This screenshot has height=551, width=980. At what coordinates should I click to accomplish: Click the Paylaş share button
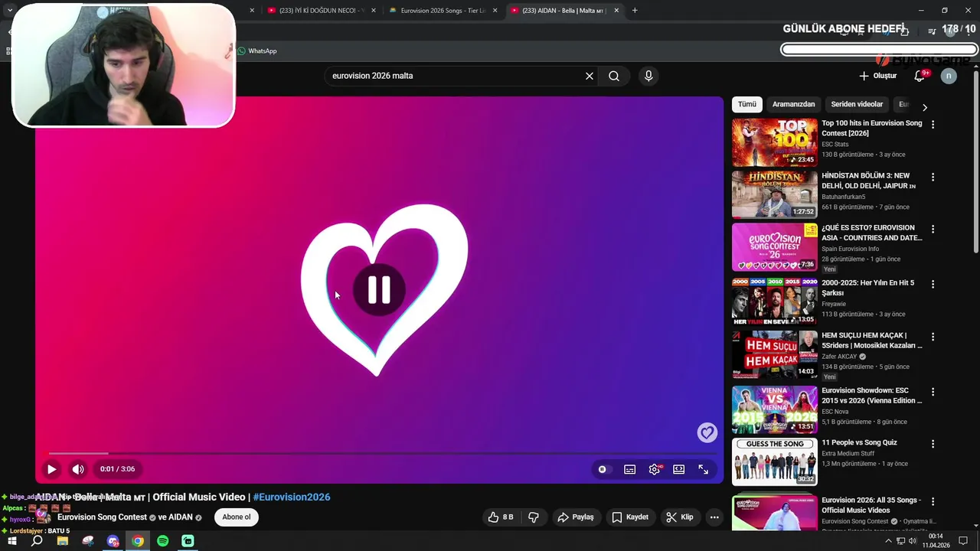(x=576, y=517)
